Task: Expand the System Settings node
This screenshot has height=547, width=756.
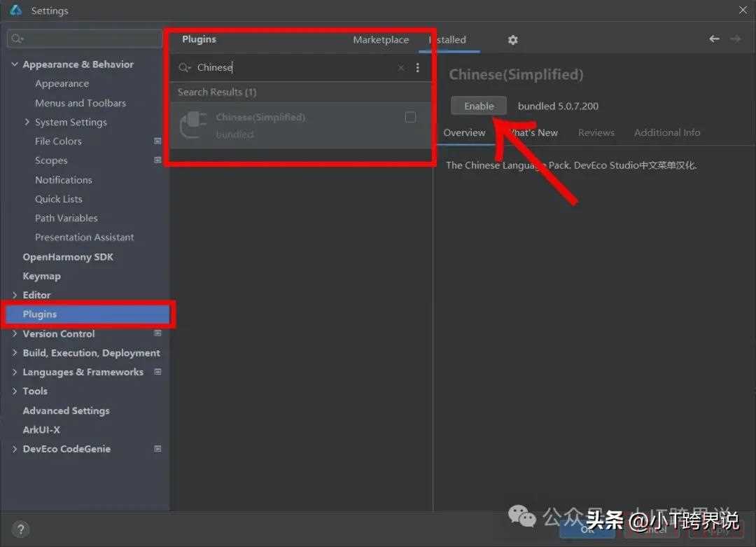Action: pyautogui.click(x=27, y=122)
